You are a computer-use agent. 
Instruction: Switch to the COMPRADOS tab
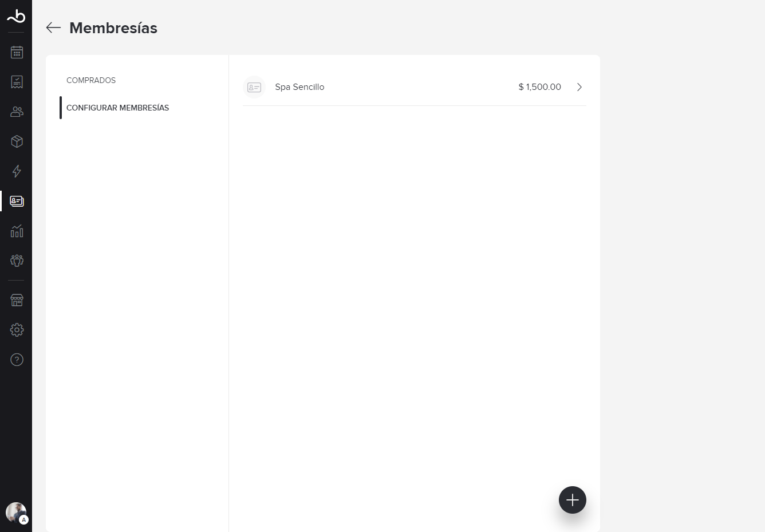[91, 80]
